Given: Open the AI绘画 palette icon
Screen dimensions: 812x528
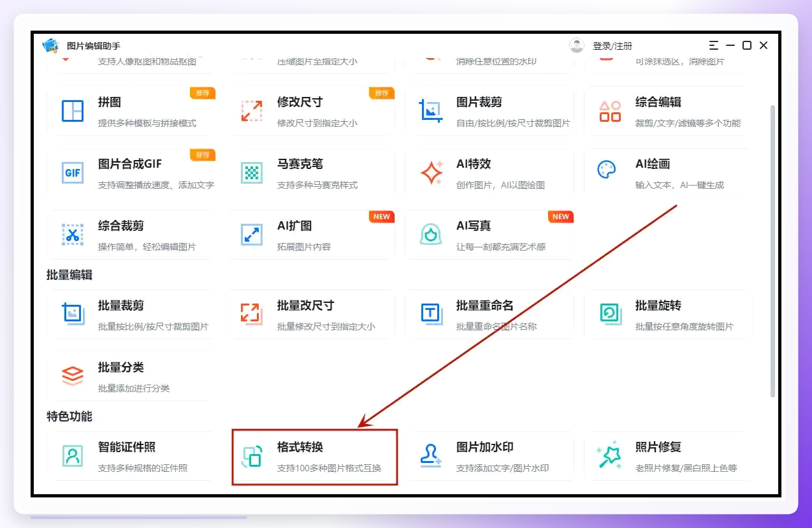Looking at the screenshot, I should (607, 170).
